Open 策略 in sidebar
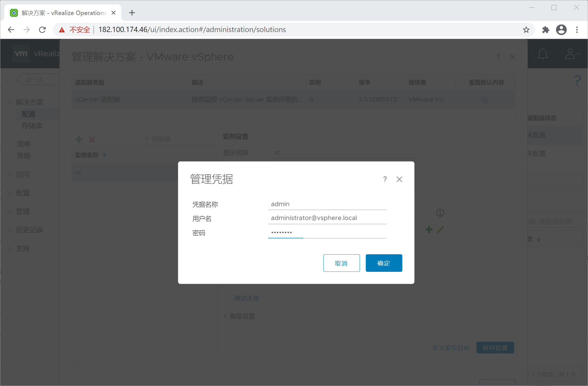This screenshot has height=386, width=588. pyautogui.click(x=24, y=156)
